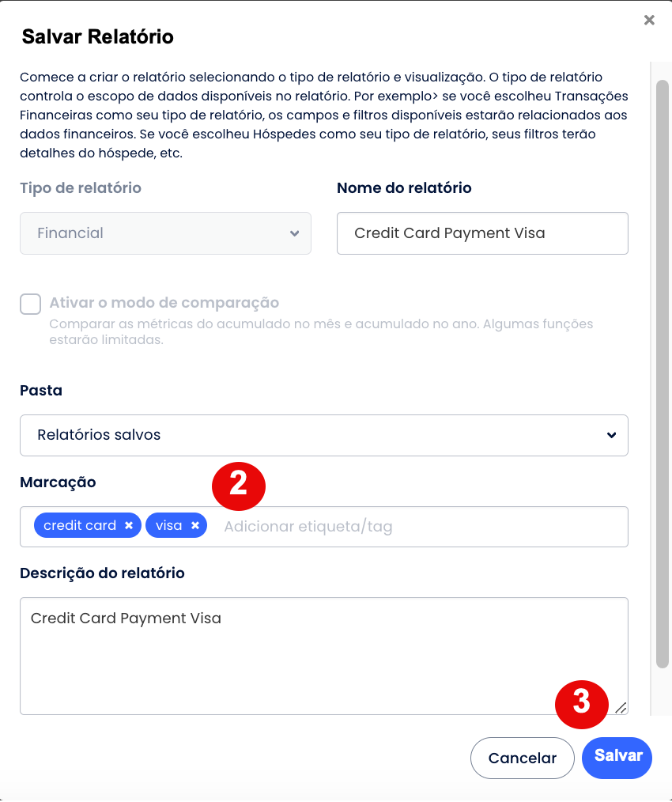This screenshot has width=672, height=802.
Task: Open the Tipo de relatório dropdown
Action: point(165,233)
